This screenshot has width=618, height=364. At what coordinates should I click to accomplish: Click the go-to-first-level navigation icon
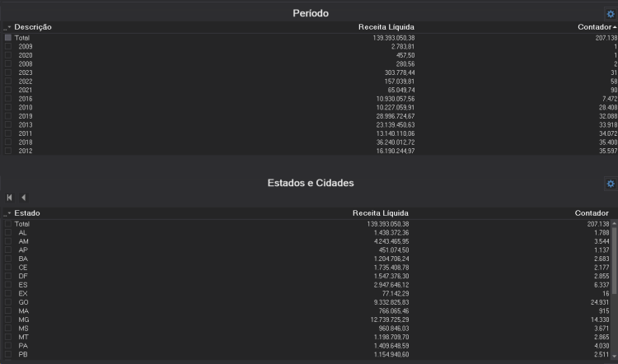pyautogui.click(x=10, y=198)
